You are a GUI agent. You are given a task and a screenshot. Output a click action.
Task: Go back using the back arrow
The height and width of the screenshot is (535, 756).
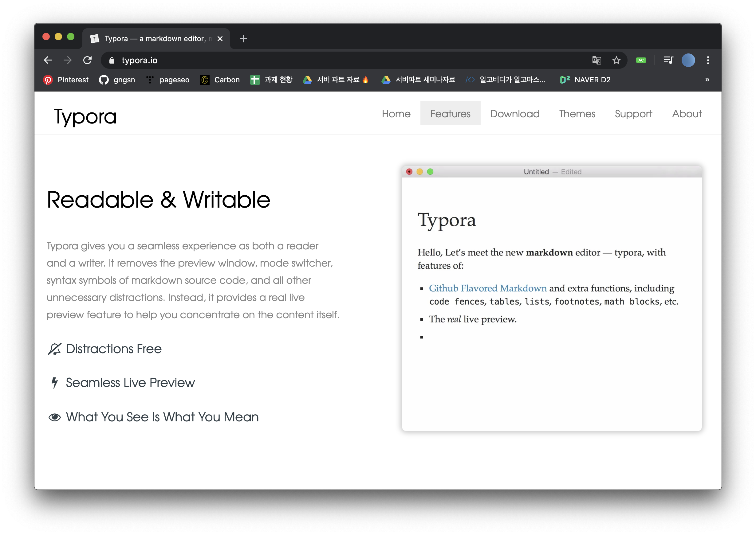point(48,60)
